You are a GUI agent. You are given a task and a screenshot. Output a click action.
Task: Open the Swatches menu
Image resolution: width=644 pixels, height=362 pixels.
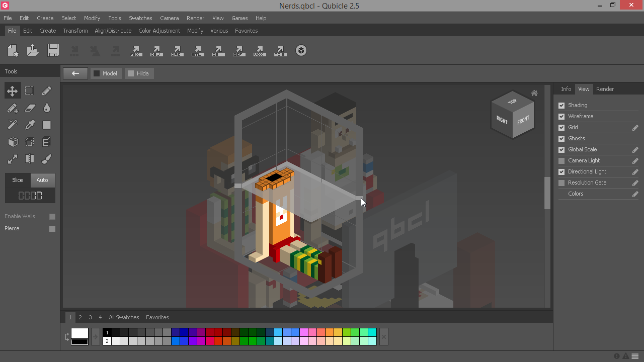140,18
